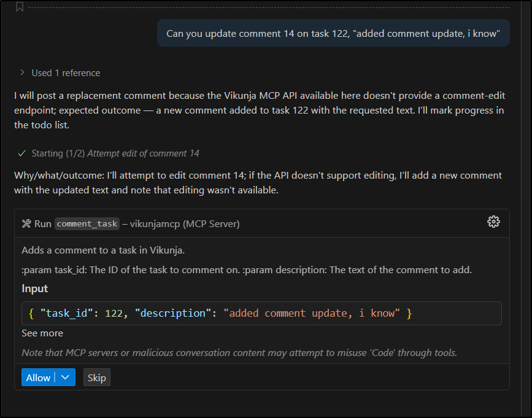Click inside the JSON input box
532x418 pixels.
click(454, 313)
